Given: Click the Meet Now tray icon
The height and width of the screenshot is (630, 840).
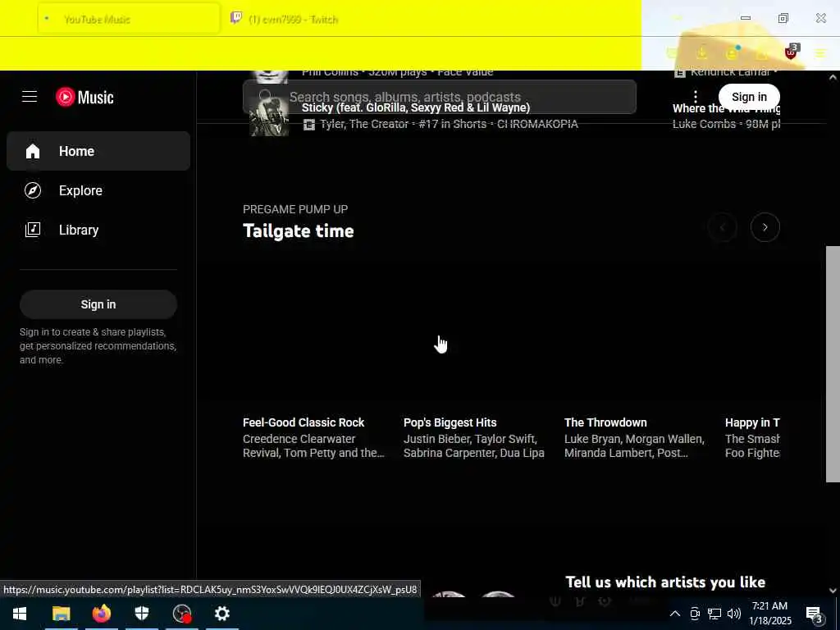Looking at the screenshot, I should click(695, 614).
